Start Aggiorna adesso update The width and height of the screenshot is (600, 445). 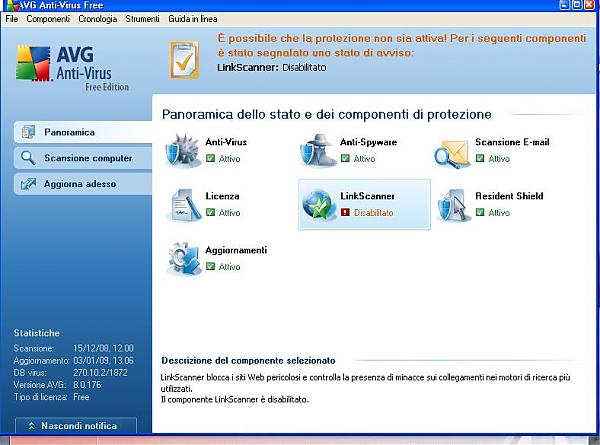[83, 184]
